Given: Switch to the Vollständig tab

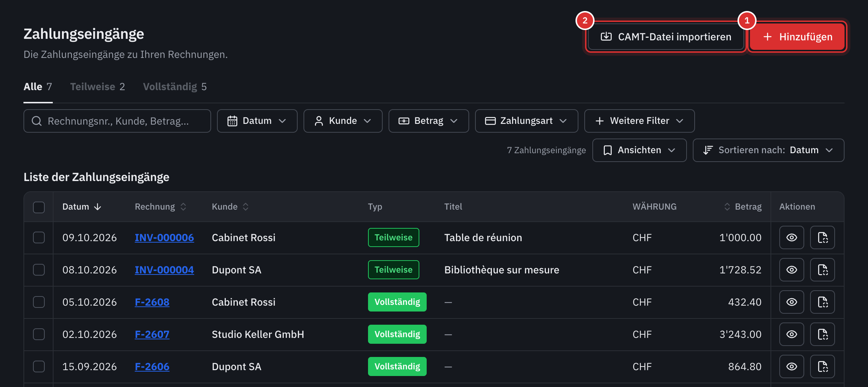Looking at the screenshot, I should pyautogui.click(x=175, y=87).
